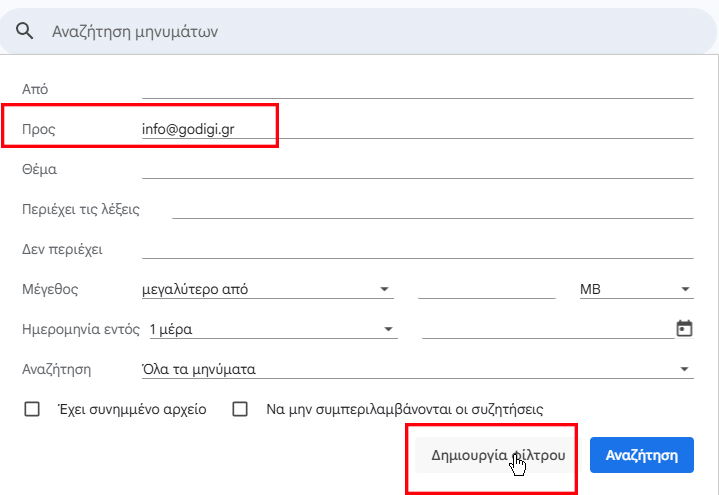Toggle 'Να μην συμπεριλαμβάνονται οι συζητήσεις' checkbox

[x=240, y=409]
